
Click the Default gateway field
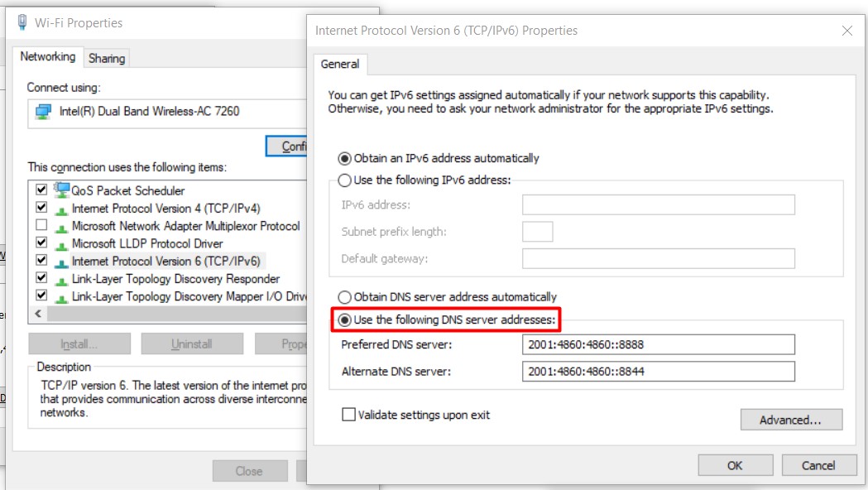pos(658,258)
